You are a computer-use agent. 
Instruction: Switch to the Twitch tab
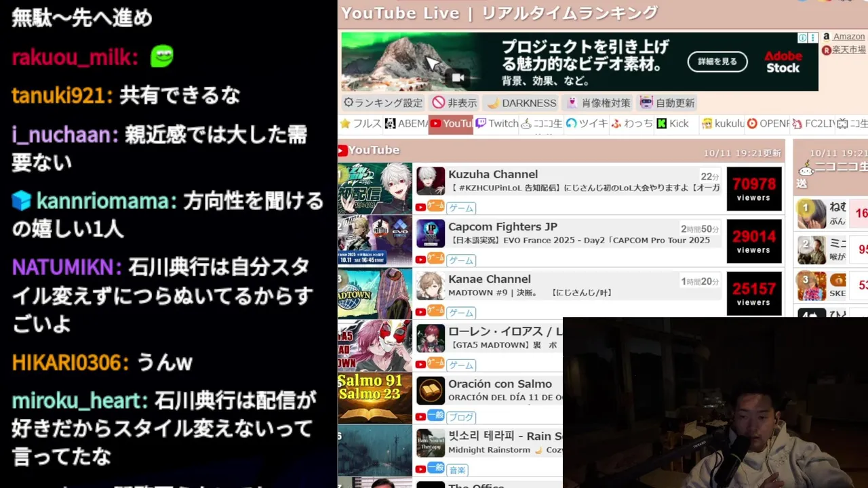tap(496, 123)
